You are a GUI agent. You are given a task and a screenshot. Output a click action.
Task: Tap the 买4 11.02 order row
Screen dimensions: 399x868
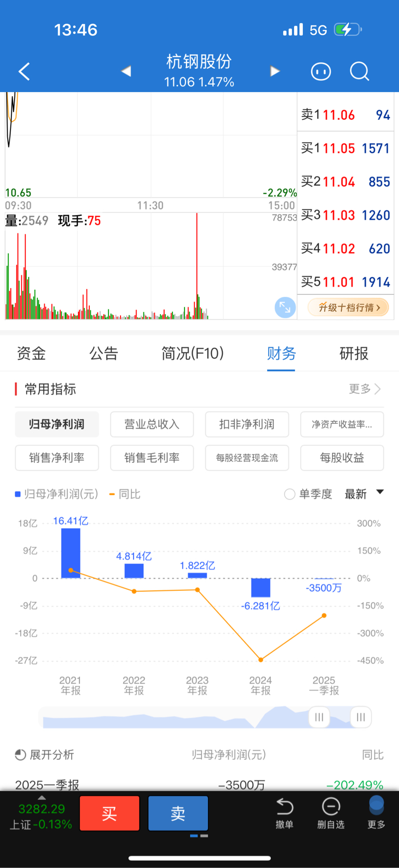click(345, 249)
